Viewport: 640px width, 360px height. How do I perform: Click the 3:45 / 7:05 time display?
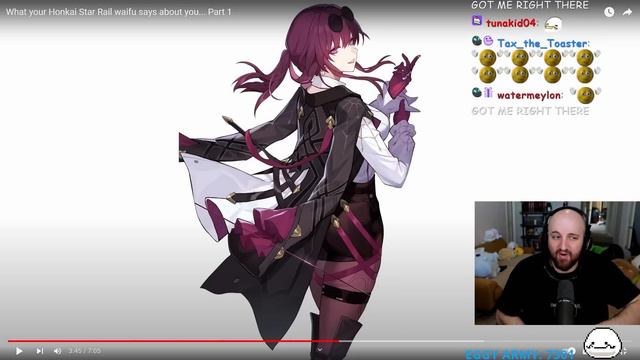click(84, 351)
